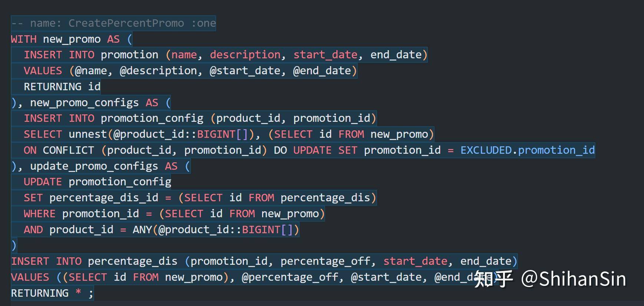Click the @description parameter in VALUES
This screenshot has height=306, width=644.
coord(158,71)
